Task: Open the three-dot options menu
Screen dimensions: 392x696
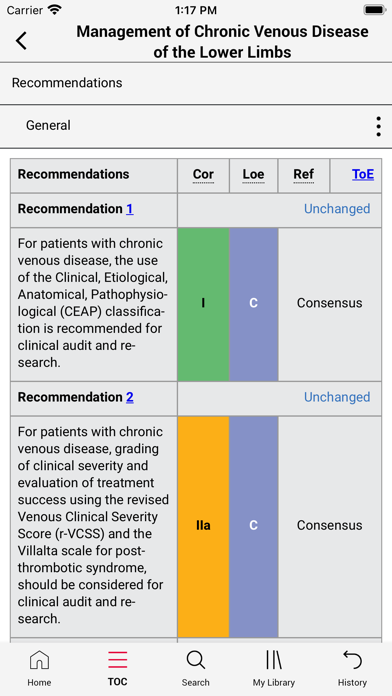Action: (378, 127)
